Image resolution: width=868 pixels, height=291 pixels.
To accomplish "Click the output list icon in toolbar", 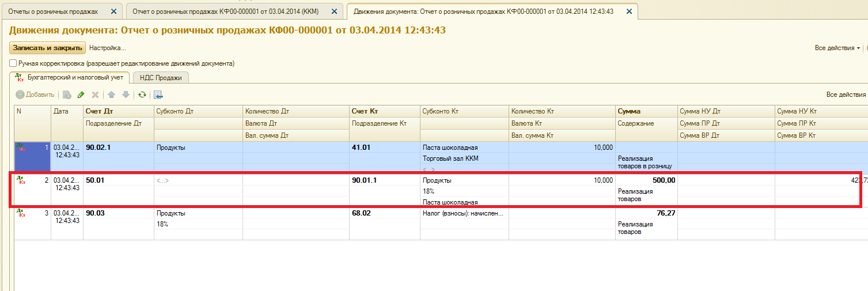I will [x=158, y=95].
